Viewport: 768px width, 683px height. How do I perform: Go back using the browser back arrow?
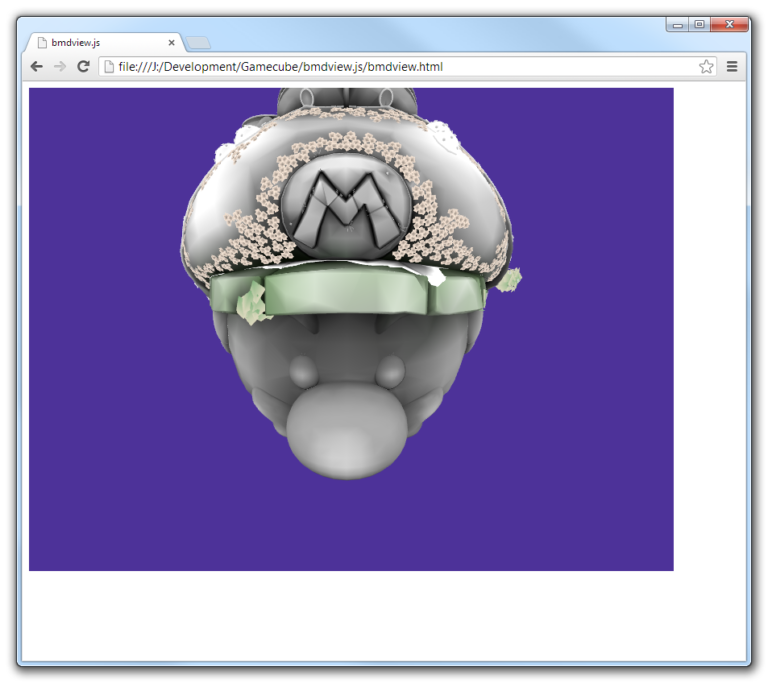pos(36,67)
